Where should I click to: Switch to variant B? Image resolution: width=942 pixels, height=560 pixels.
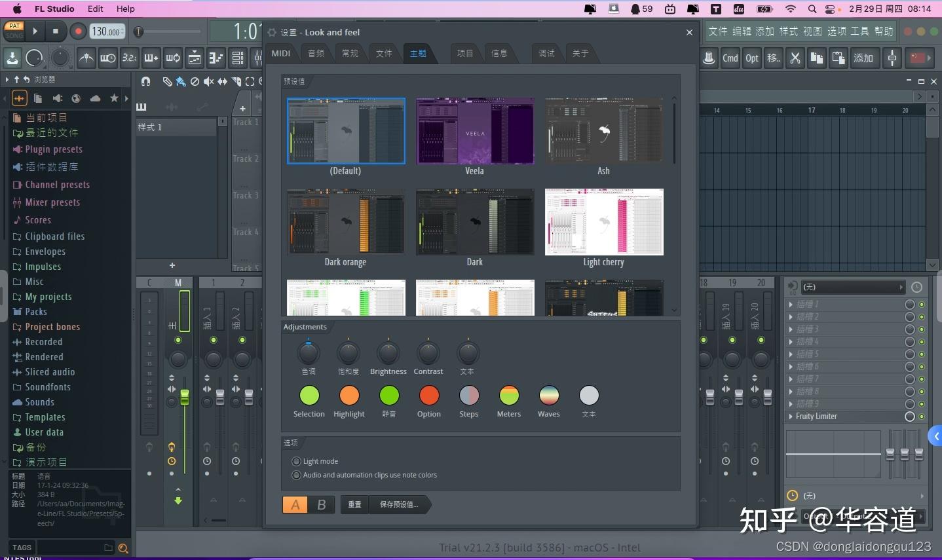tap(322, 504)
